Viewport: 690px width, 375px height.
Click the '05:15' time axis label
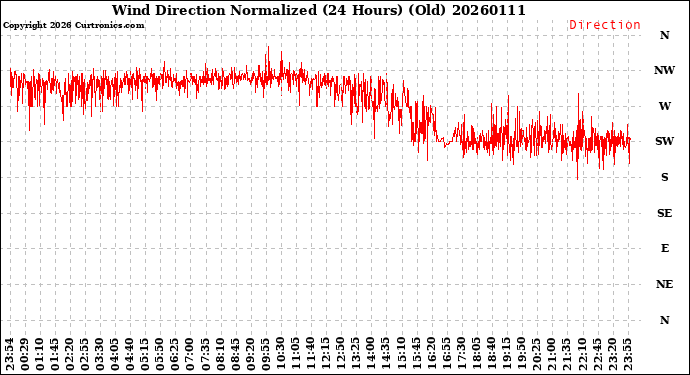tap(145, 354)
